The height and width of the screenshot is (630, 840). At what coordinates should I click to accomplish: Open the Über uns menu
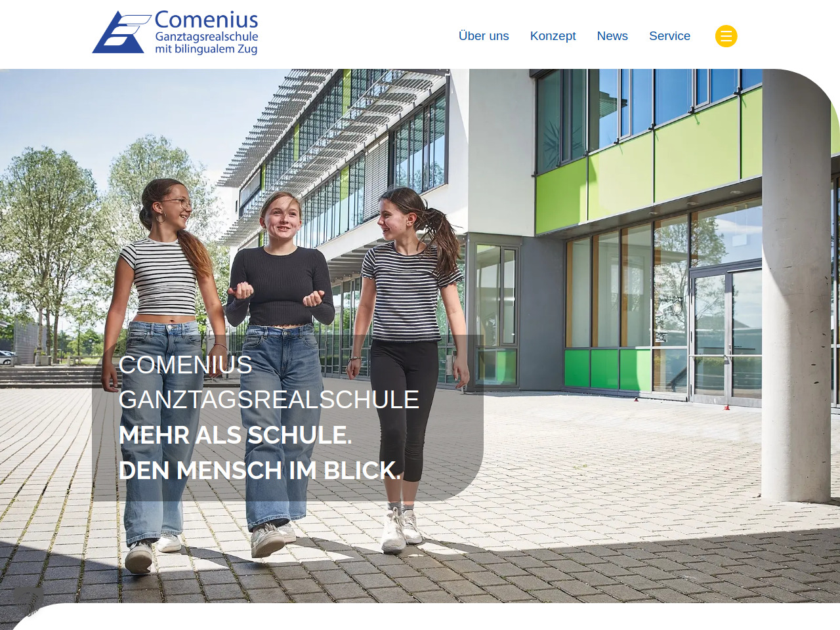484,36
